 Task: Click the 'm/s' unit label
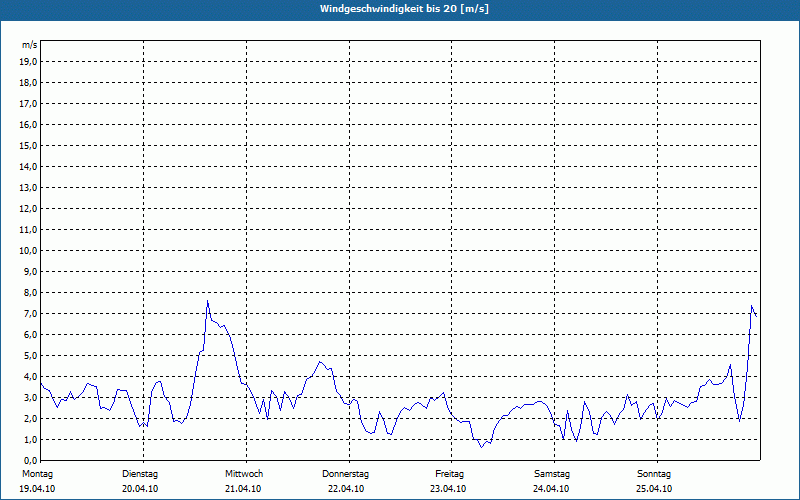click(30, 45)
